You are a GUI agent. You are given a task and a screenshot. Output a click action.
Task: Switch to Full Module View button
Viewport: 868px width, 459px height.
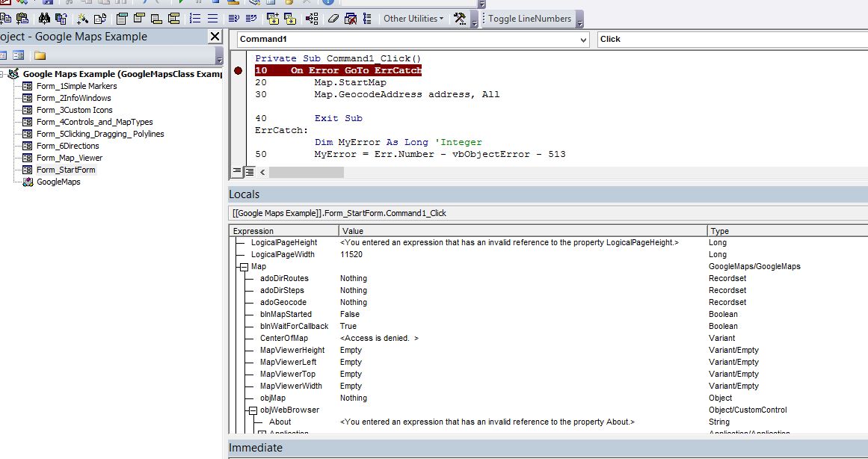tap(249, 172)
